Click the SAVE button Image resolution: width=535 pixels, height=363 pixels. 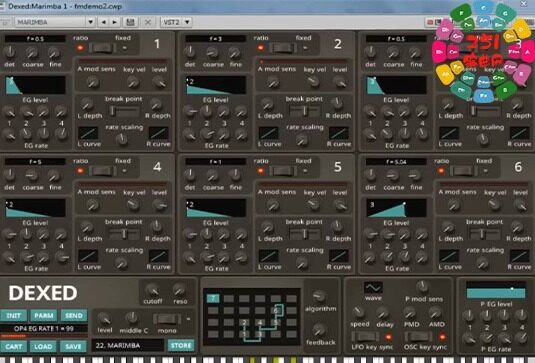(73, 347)
